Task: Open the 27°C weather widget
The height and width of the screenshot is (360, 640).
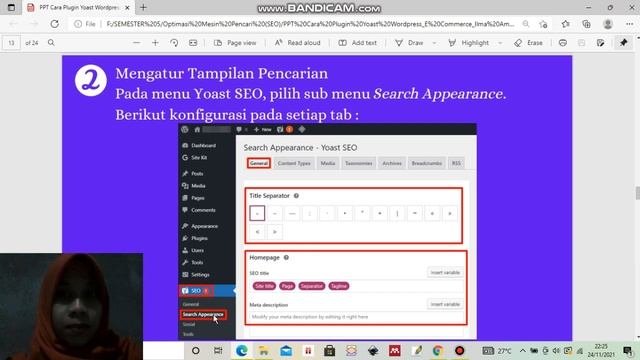Action: (x=497, y=351)
